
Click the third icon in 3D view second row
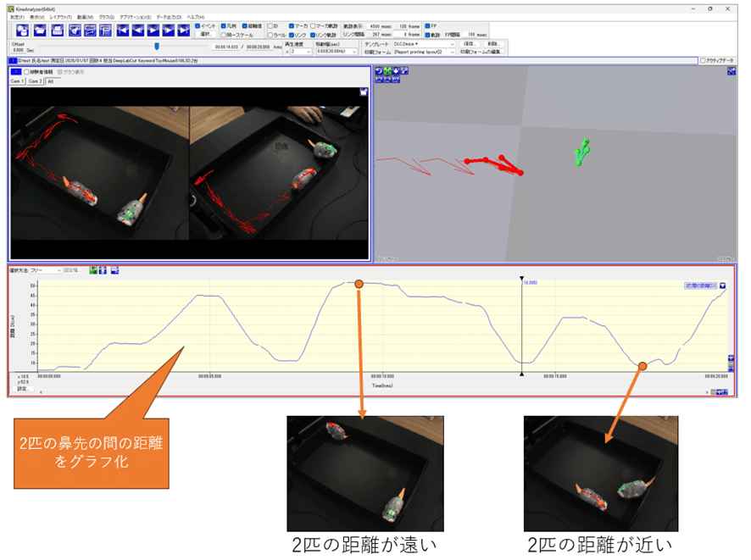[396, 79]
